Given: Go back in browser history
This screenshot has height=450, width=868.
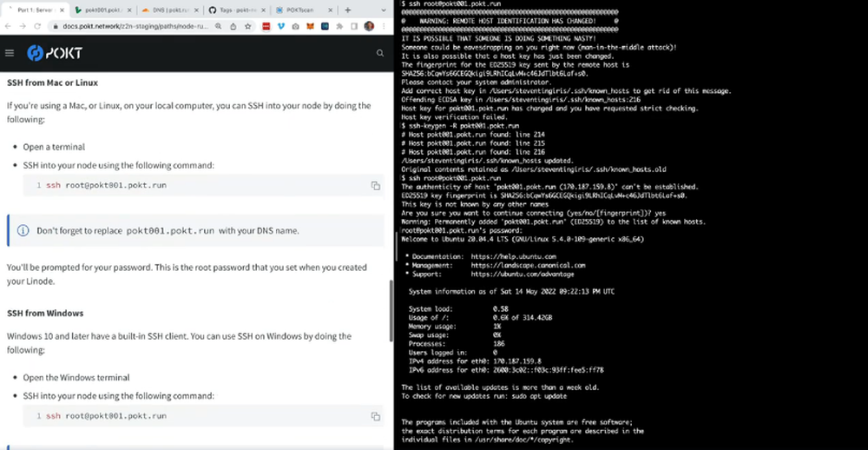Looking at the screenshot, I should coord(9,26).
